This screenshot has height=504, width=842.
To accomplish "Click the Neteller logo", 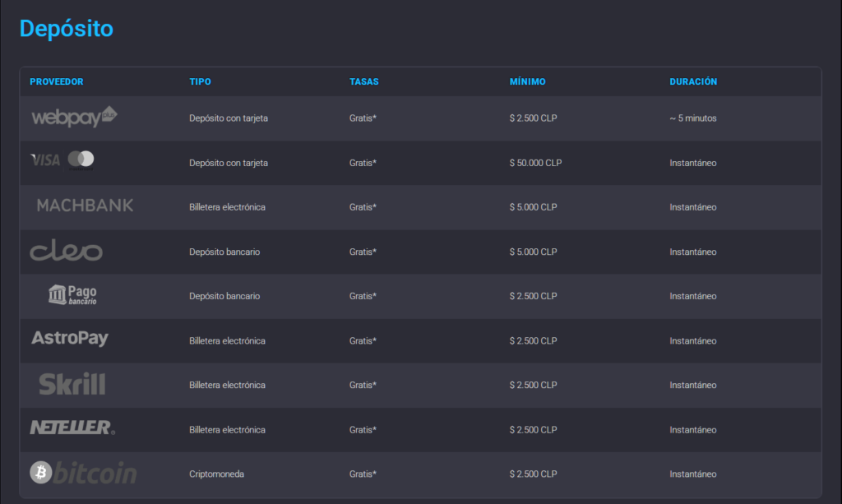I will point(72,428).
